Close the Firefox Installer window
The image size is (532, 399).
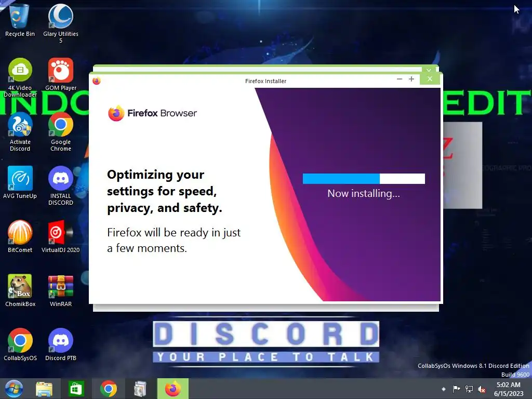coord(430,79)
